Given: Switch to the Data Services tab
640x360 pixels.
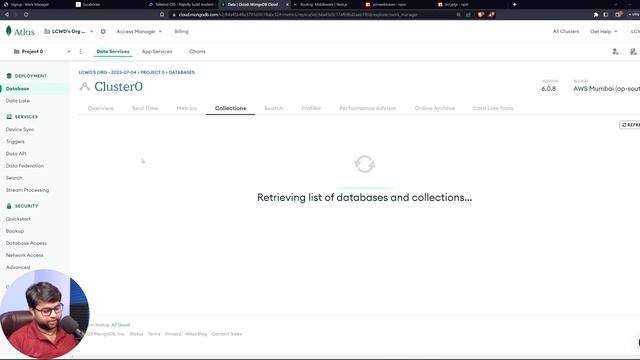Looking at the screenshot, I should point(113,51).
